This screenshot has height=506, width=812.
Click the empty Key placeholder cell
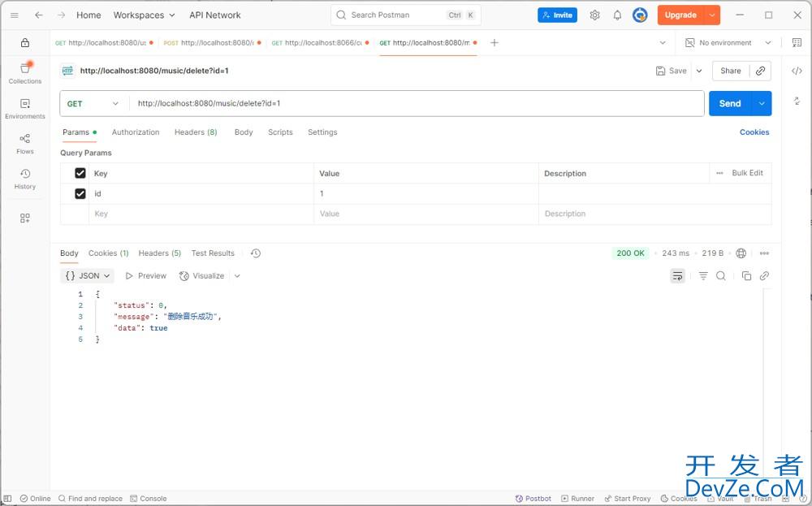click(201, 214)
